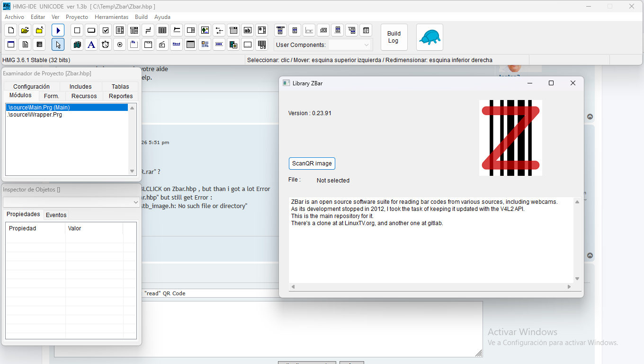This screenshot has height=364, width=644.
Task: Switch to the Reportes tab
Action: (x=121, y=96)
